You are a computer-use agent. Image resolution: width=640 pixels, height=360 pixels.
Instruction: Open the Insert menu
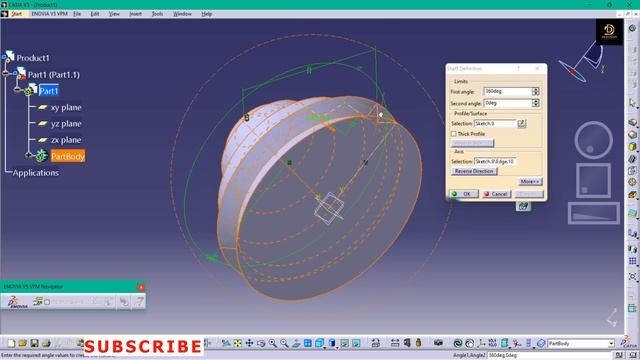pyautogui.click(x=135, y=14)
